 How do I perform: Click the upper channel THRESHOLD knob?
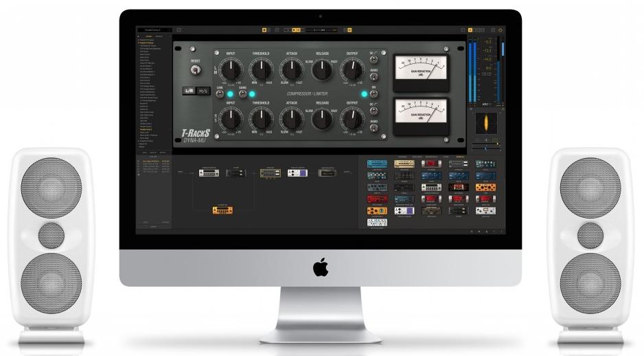point(261,69)
